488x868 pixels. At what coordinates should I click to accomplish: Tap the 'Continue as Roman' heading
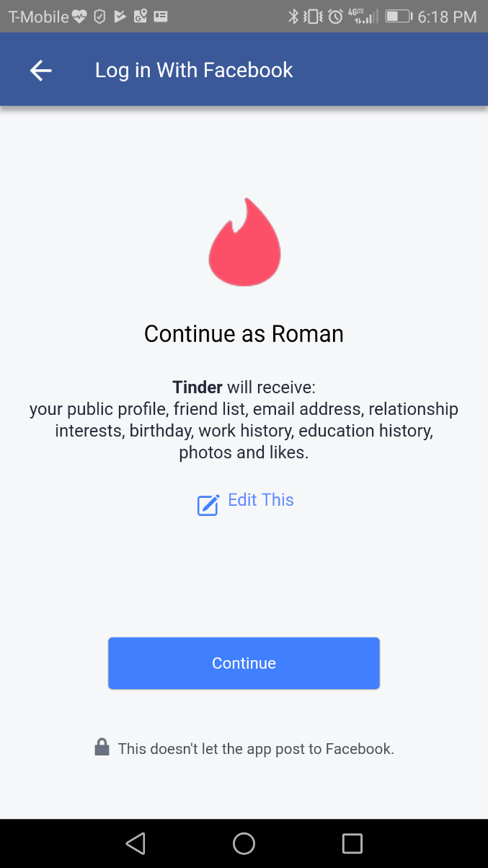tap(244, 333)
